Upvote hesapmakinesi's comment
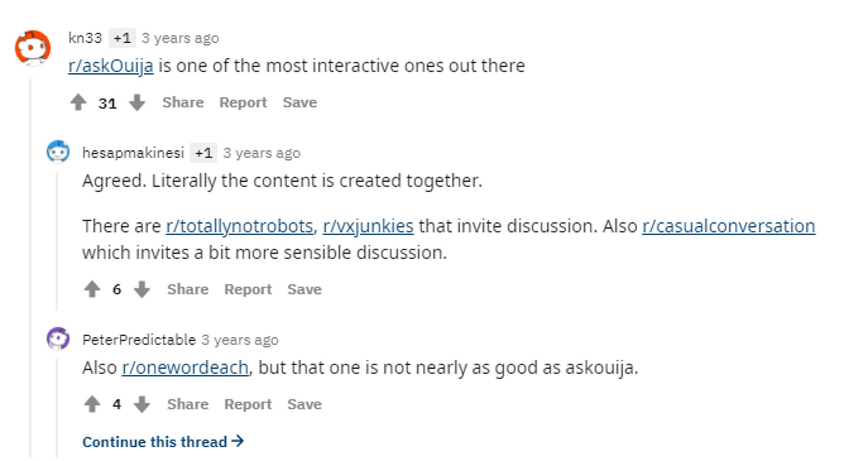868x461 pixels. click(92, 289)
